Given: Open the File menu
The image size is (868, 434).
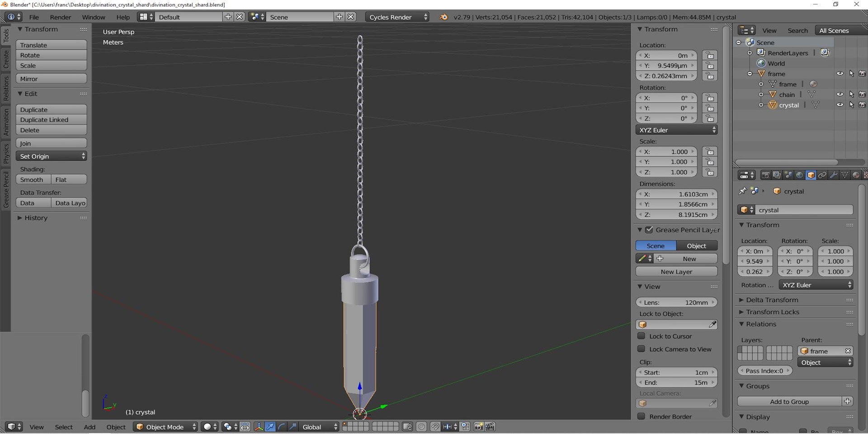Looking at the screenshot, I should click(x=34, y=17).
